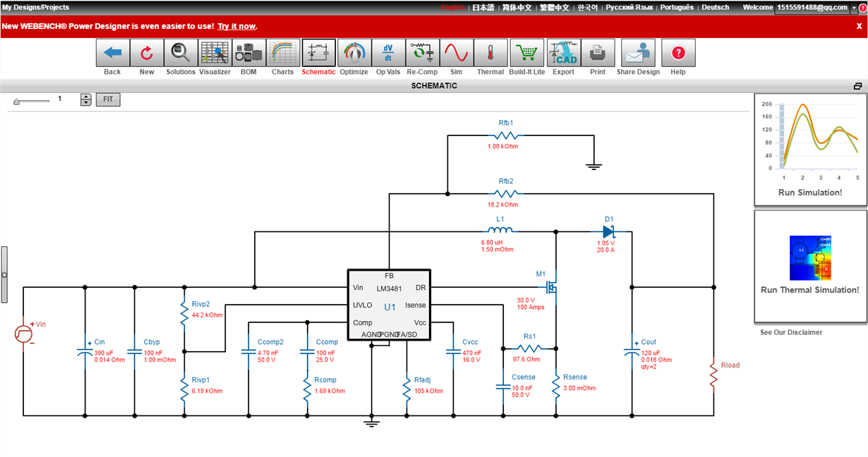Close the red announcement banner
The image size is (868, 457).
click(859, 26)
